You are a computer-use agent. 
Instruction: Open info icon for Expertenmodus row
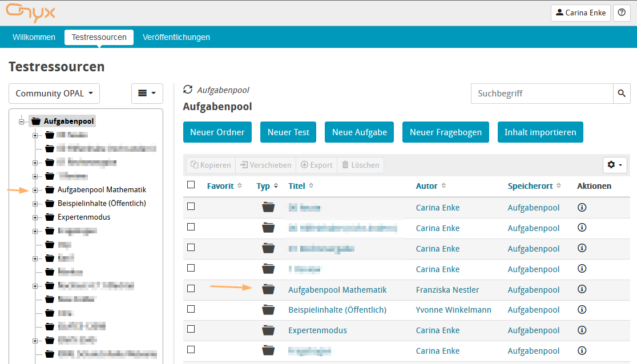click(582, 330)
